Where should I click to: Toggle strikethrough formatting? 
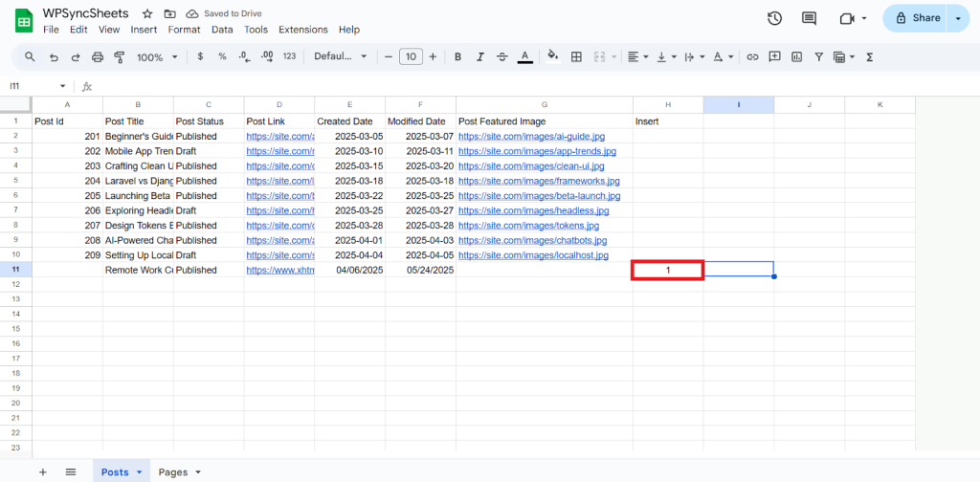coord(501,56)
